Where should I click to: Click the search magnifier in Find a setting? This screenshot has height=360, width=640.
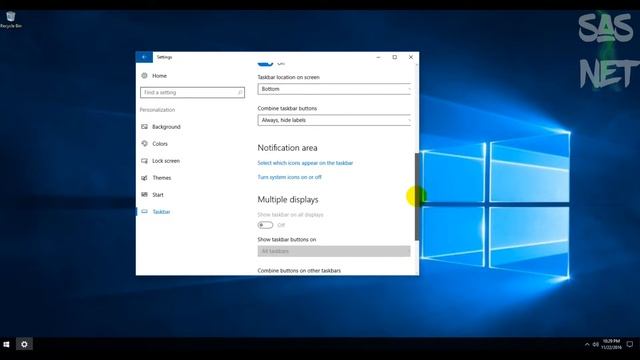[240, 93]
